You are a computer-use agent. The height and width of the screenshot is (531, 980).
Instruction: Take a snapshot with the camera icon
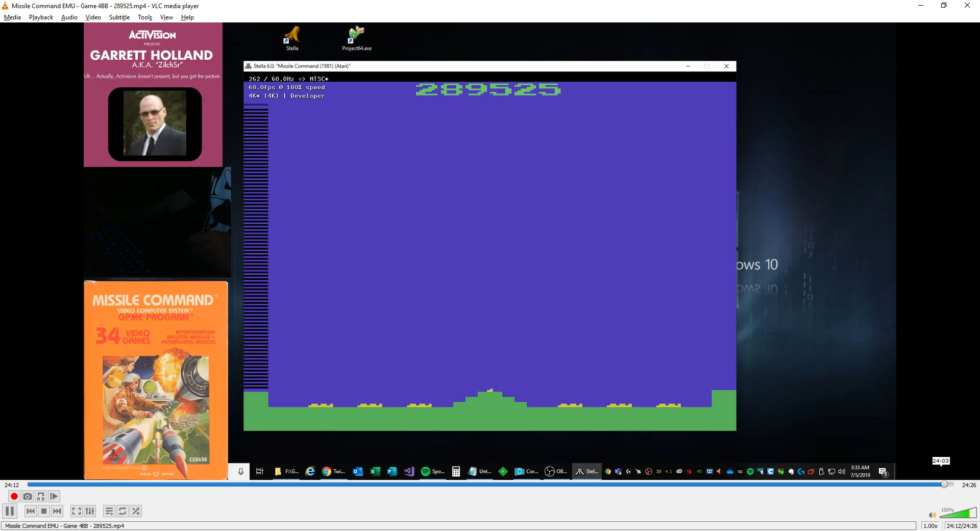coord(28,496)
